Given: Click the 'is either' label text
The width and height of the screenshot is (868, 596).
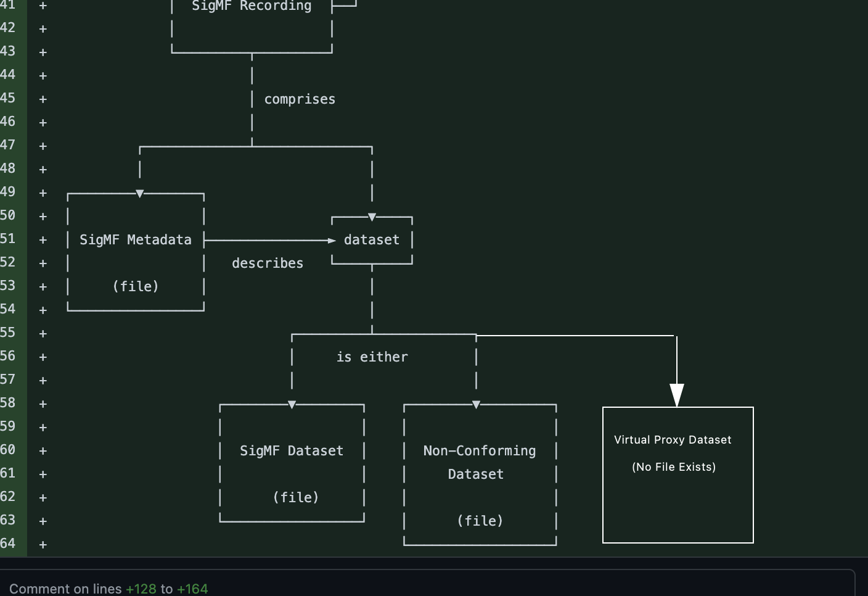Looking at the screenshot, I should 372,357.
